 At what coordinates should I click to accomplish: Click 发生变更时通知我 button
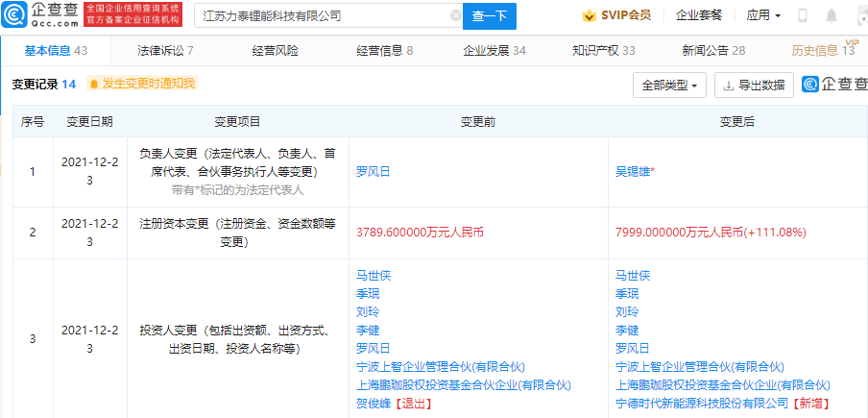click(x=142, y=84)
